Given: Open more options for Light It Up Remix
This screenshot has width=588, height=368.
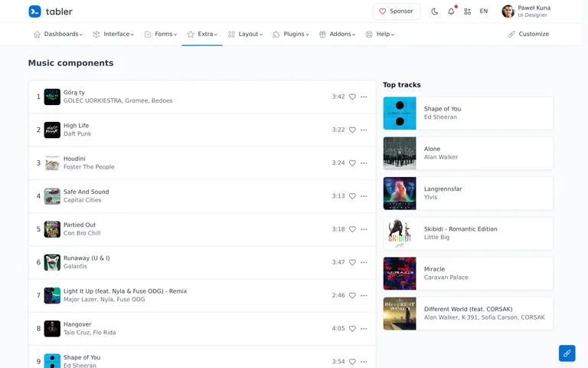Looking at the screenshot, I should coord(364,295).
